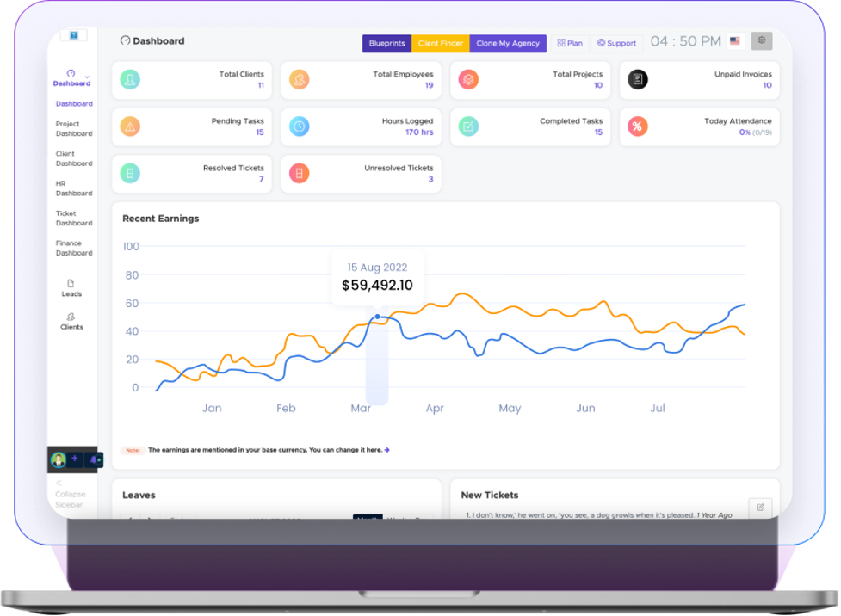Click the Hours Logged clock icon

[300, 126]
